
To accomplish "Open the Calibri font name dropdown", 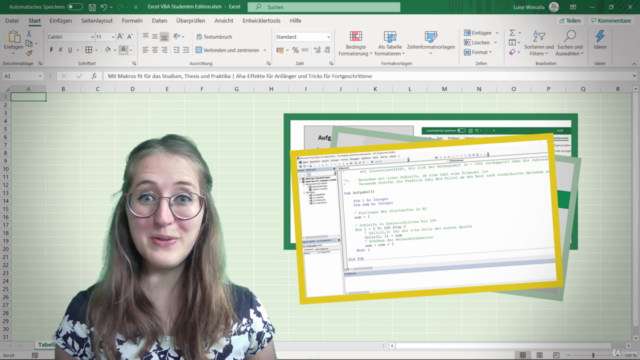I will [92, 37].
